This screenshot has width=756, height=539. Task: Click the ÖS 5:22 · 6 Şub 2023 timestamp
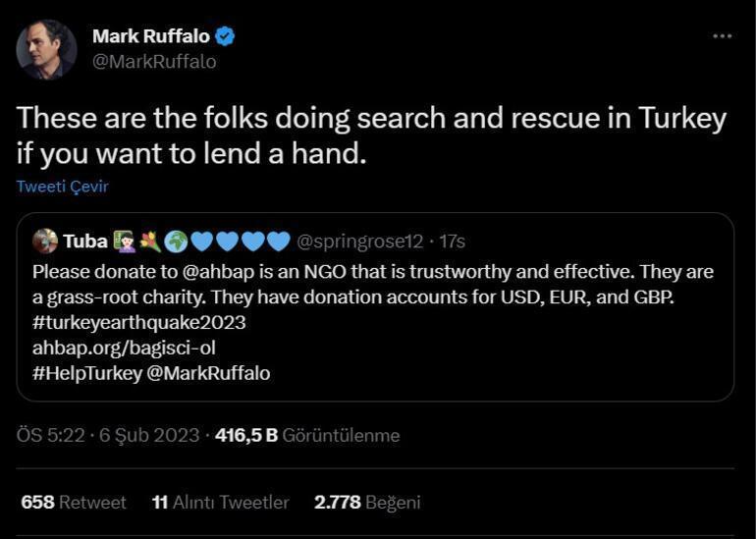pyautogui.click(x=108, y=435)
